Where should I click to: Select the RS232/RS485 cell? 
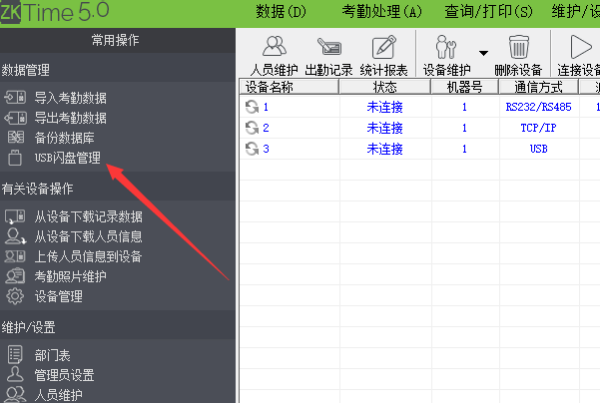[x=538, y=107]
